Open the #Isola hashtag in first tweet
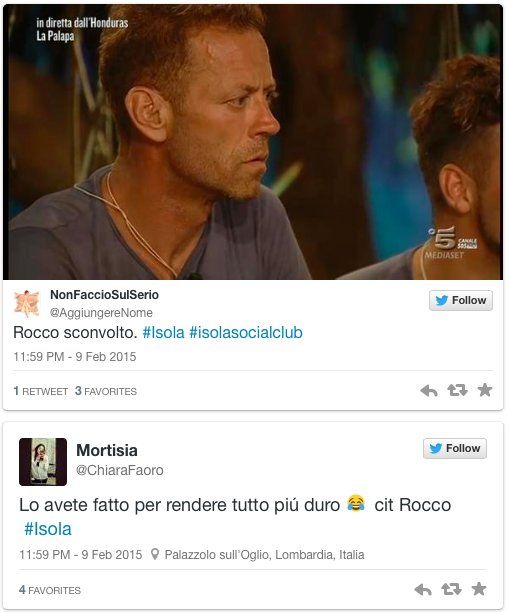Screen dimensions: 509x613 [163, 333]
